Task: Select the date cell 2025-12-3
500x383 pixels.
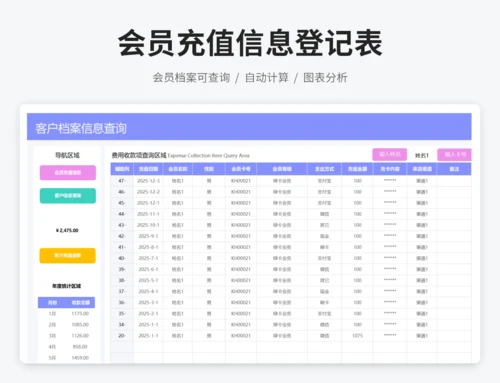Action: pyautogui.click(x=148, y=181)
